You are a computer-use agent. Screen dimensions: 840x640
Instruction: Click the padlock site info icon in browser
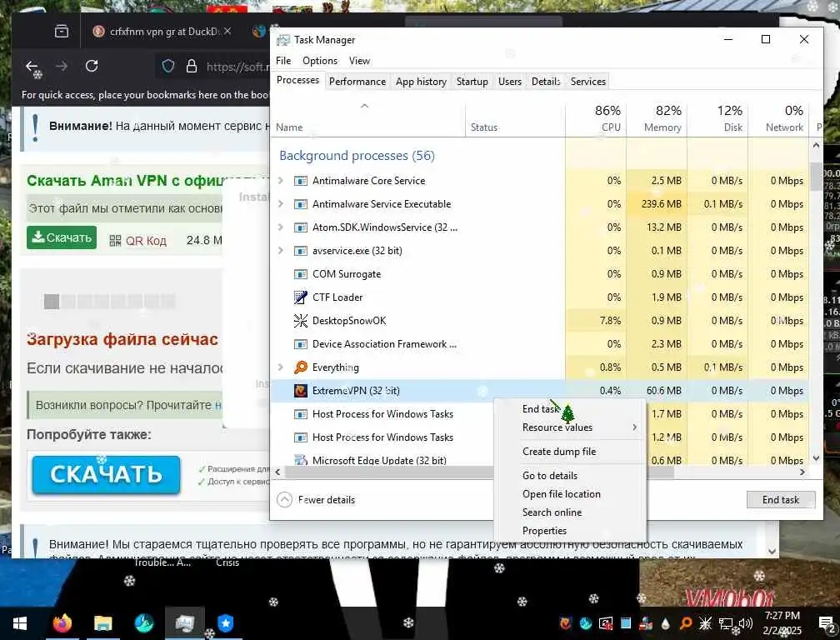[192, 66]
